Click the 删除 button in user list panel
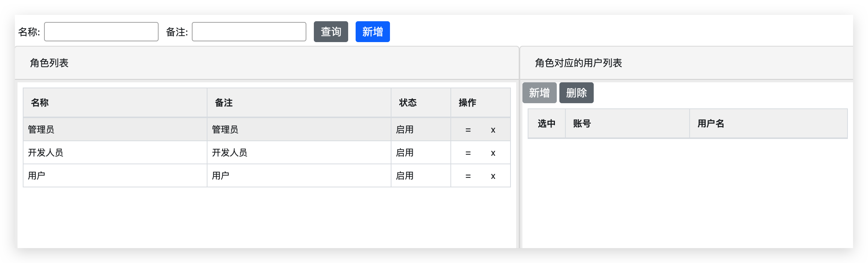 tap(576, 93)
